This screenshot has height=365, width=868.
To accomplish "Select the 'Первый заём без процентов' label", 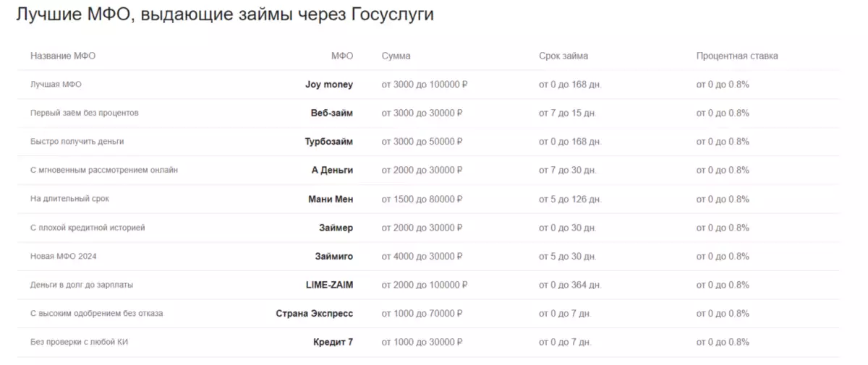I will [x=84, y=113].
